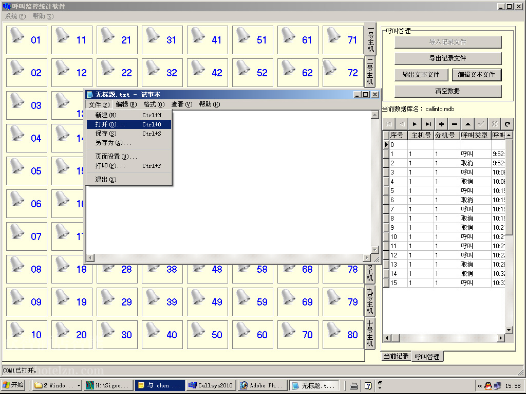Open the Notepad 格式 menu

(154, 104)
